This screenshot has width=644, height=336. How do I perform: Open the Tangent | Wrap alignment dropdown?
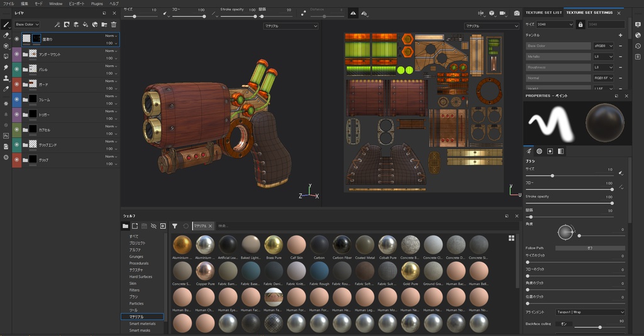coord(590,312)
